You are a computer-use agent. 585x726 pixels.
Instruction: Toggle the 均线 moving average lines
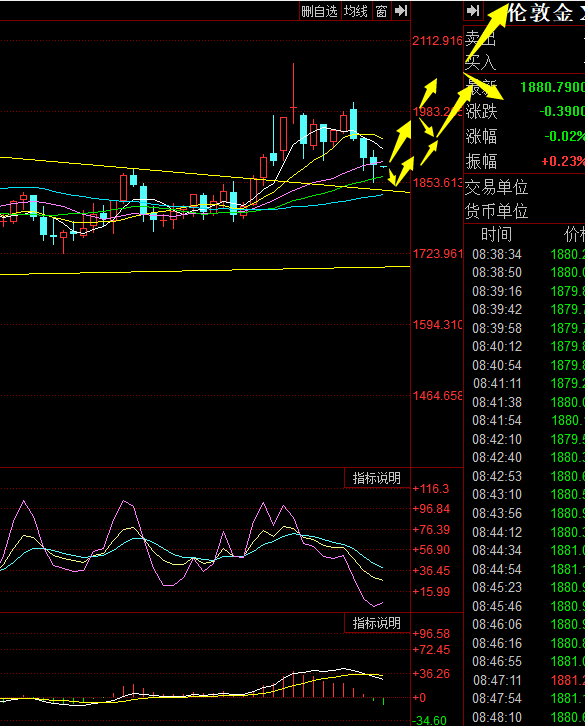tap(356, 11)
